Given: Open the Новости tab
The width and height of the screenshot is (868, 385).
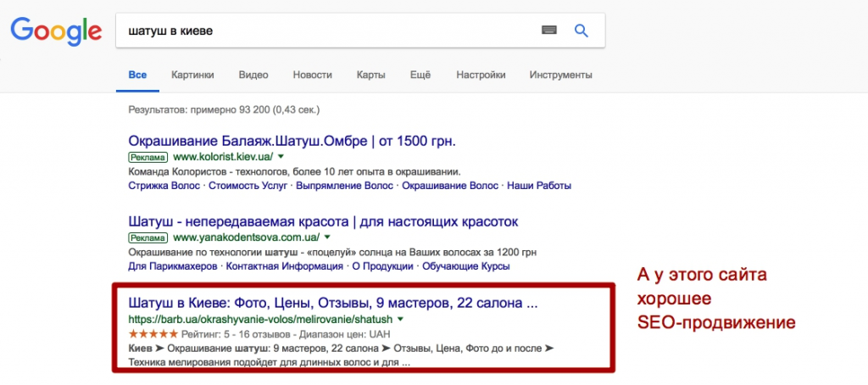Looking at the screenshot, I should [312, 75].
